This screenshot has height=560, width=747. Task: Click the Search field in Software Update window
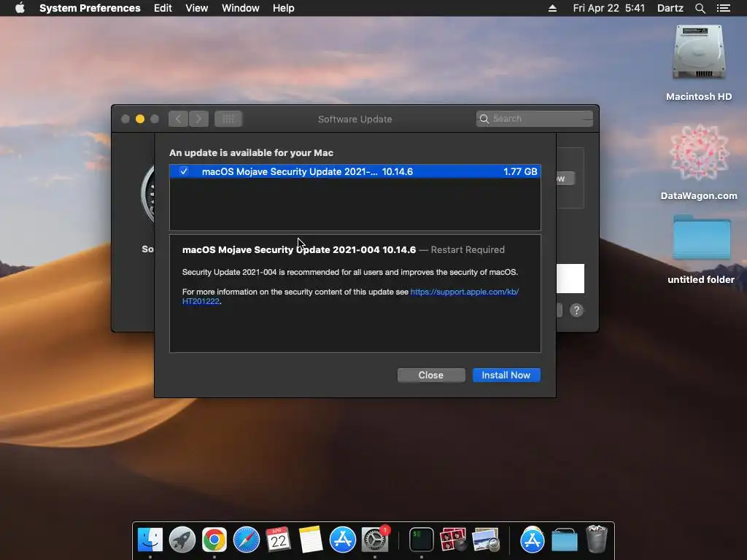coord(535,119)
